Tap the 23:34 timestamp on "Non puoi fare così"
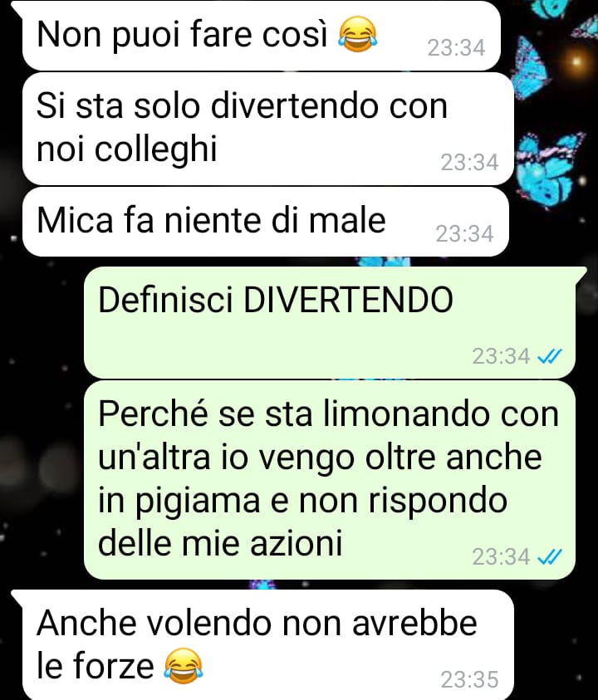This screenshot has width=598, height=700. pyautogui.click(x=456, y=48)
